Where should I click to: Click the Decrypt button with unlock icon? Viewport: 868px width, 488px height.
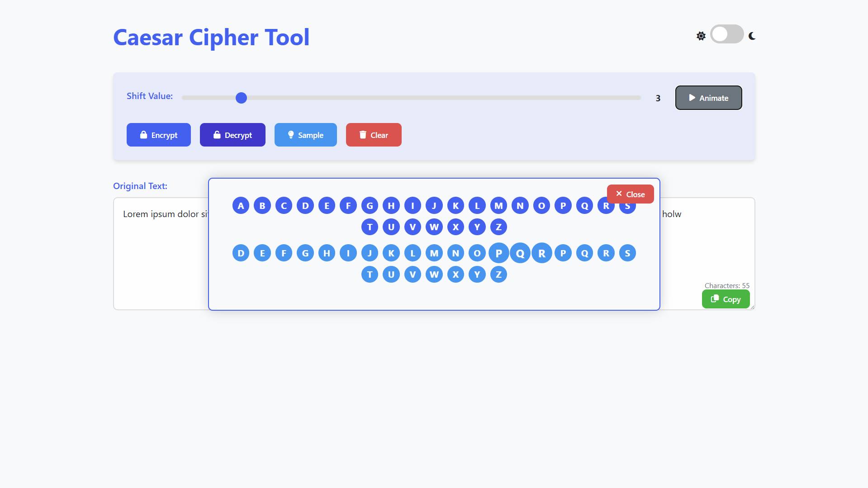point(232,135)
